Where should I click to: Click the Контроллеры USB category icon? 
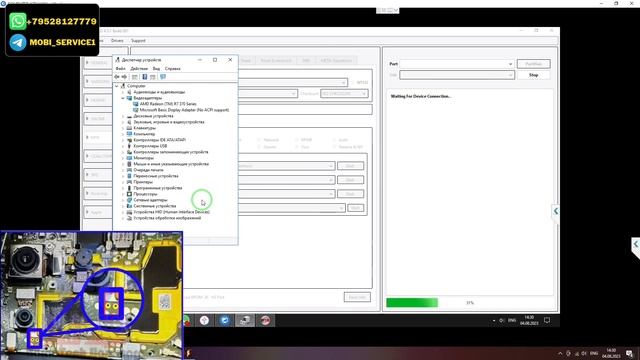tap(129, 146)
